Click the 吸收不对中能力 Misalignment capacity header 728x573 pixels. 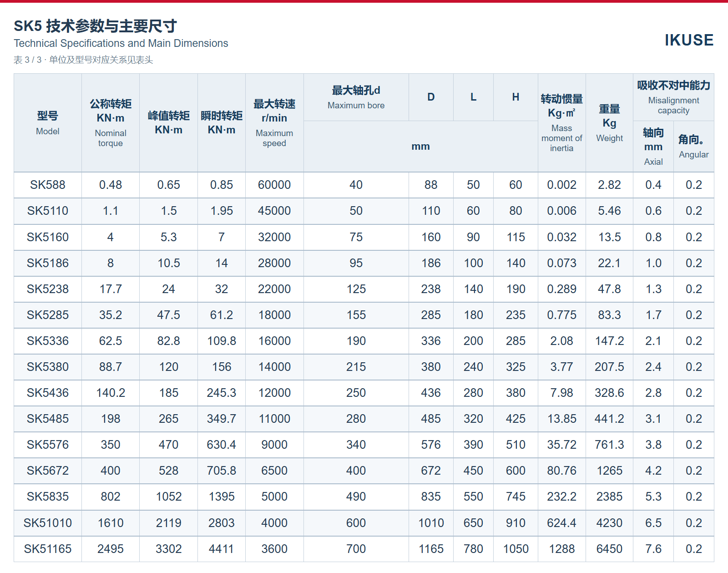click(x=673, y=97)
